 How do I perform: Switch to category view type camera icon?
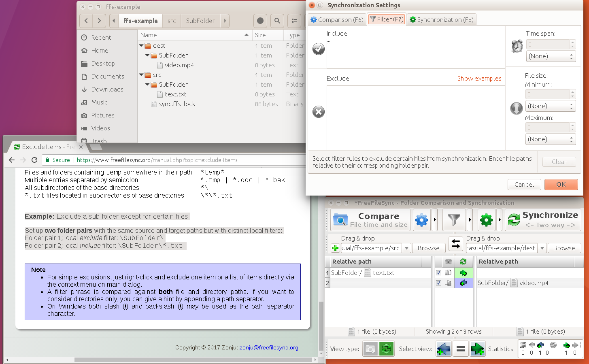tap(370, 349)
